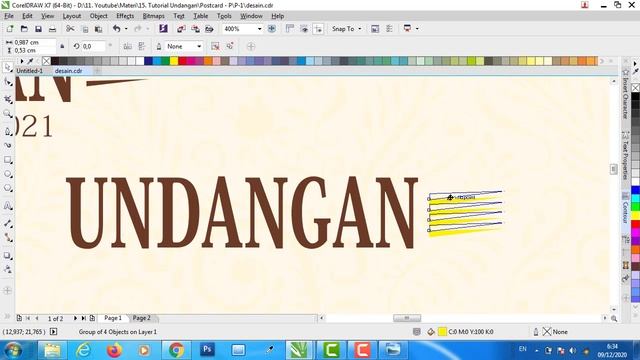This screenshot has width=640, height=360.
Task: Expand the undo history arrow
Action: click(126, 29)
